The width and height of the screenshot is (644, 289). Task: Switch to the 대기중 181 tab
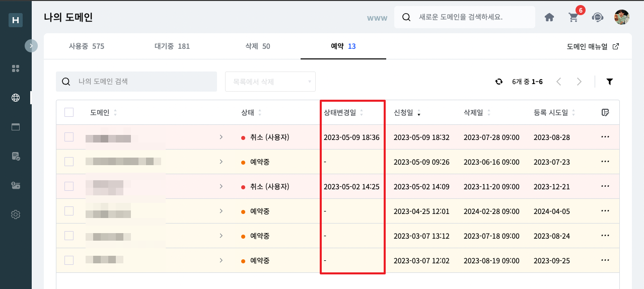point(172,46)
